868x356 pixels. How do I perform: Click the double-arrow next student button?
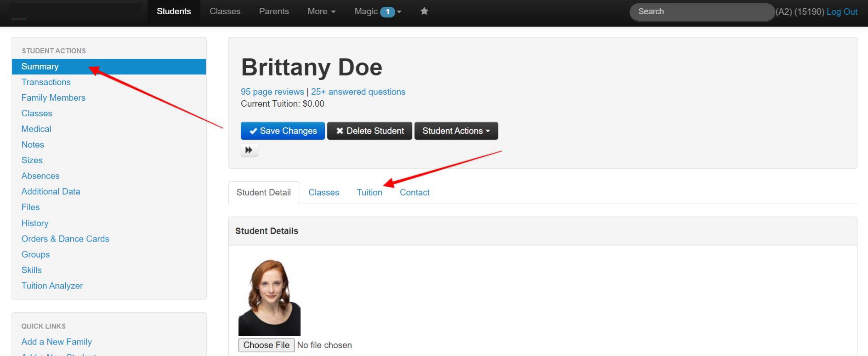pyautogui.click(x=249, y=150)
